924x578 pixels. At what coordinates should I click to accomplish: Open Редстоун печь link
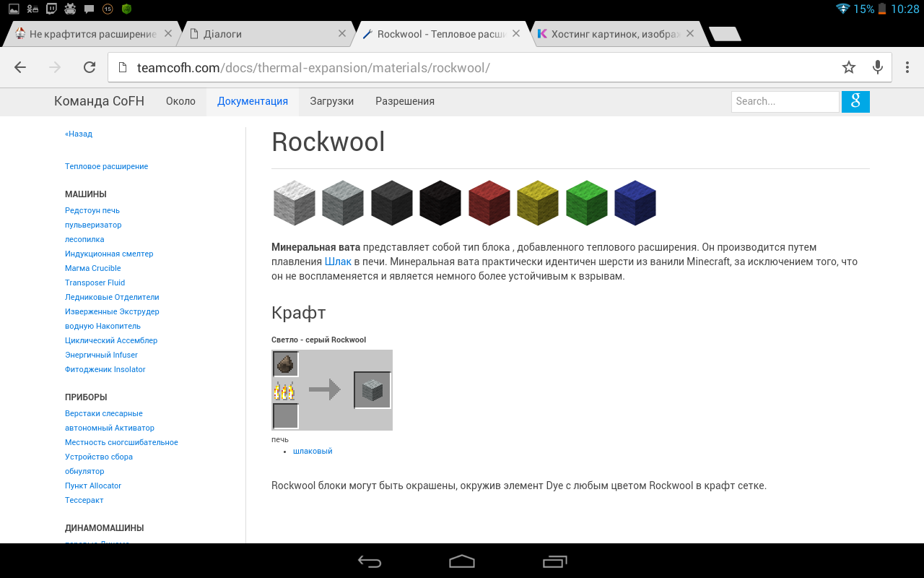point(92,210)
